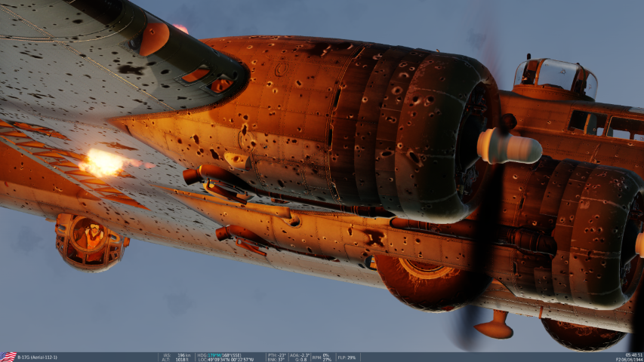This screenshot has height=362, width=644.
Task: Click the IAS airspeed readout
Action: [x=177, y=354]
